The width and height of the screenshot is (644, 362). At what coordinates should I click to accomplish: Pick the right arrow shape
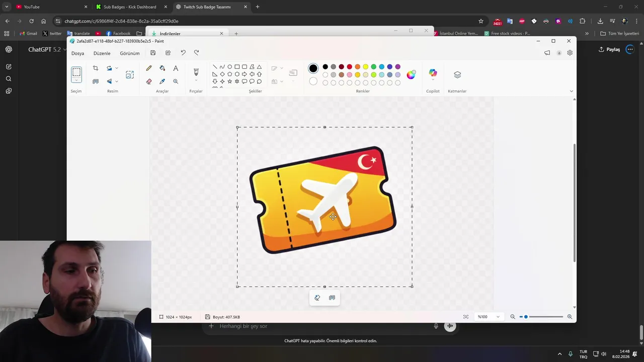pos(245,74)
